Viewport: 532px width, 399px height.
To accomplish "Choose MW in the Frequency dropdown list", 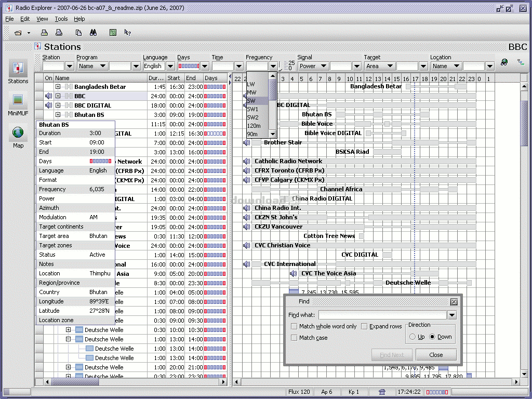I will 258,92.
